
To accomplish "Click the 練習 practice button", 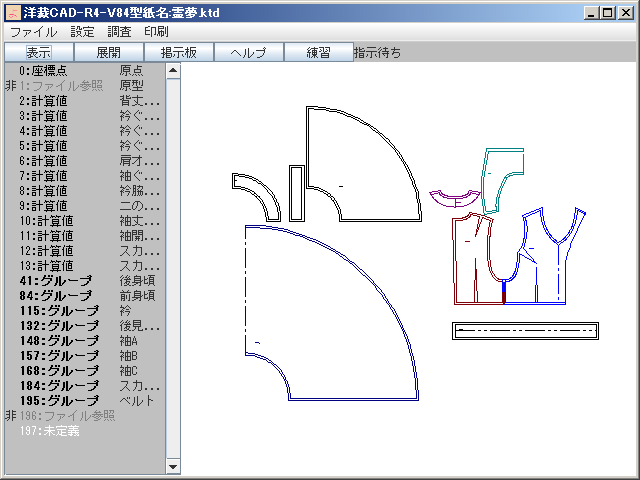I will 318,53.
